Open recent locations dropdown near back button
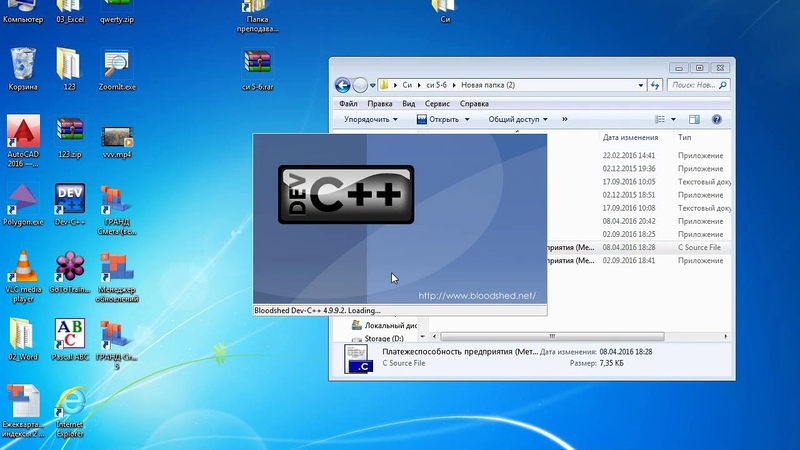 click(x=373, y=85)
